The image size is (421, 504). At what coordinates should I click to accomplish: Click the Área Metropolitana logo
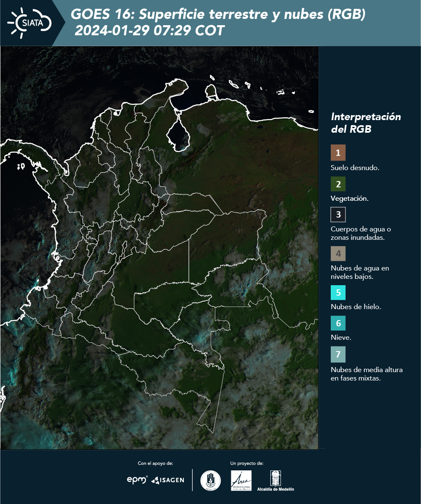point(241,480)
